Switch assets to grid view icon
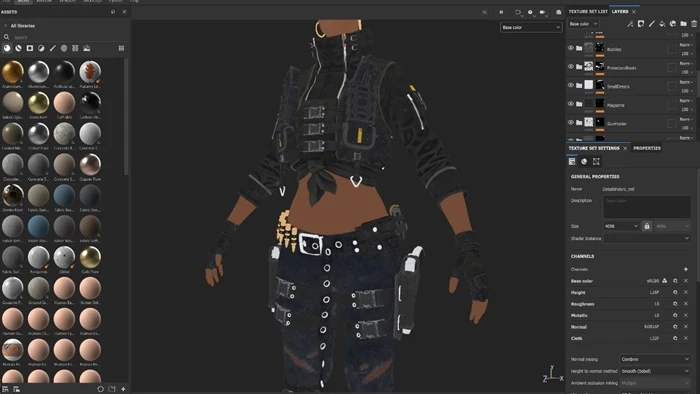This screenshot has height=394, width=700. click(x=121, y=48)
